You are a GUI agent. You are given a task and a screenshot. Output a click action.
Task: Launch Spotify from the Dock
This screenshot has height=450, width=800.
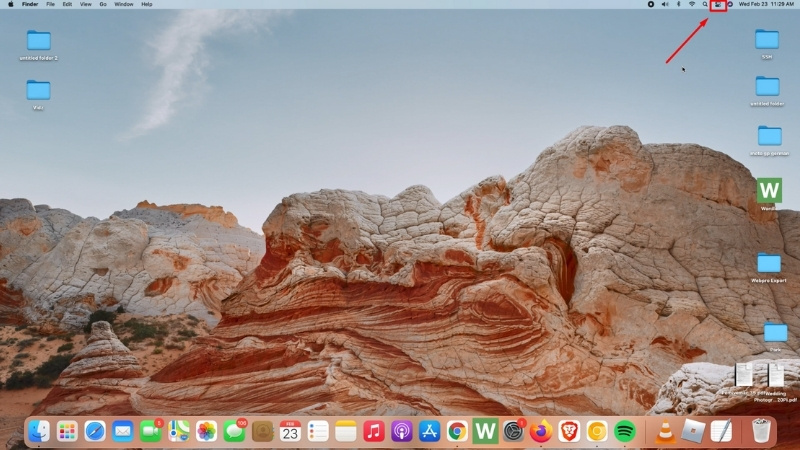624,432
